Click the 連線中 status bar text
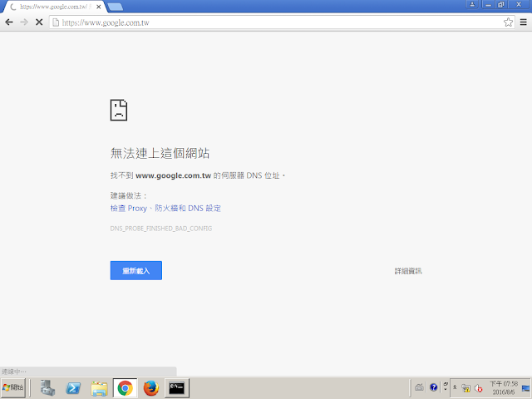The height and width of the screenshot is (399, 532). (14, 372)
